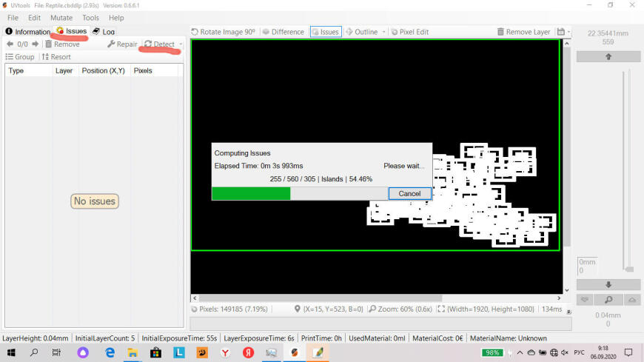Open the Mutate menu
This screenshot has width=644, height=362.
(x=61, y=18)
